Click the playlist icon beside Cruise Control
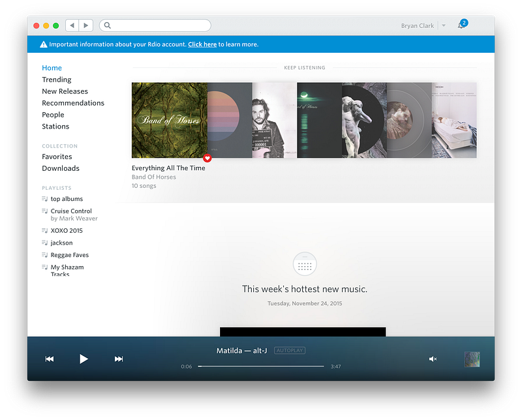522x420 pixels. [x=44, y=211]
